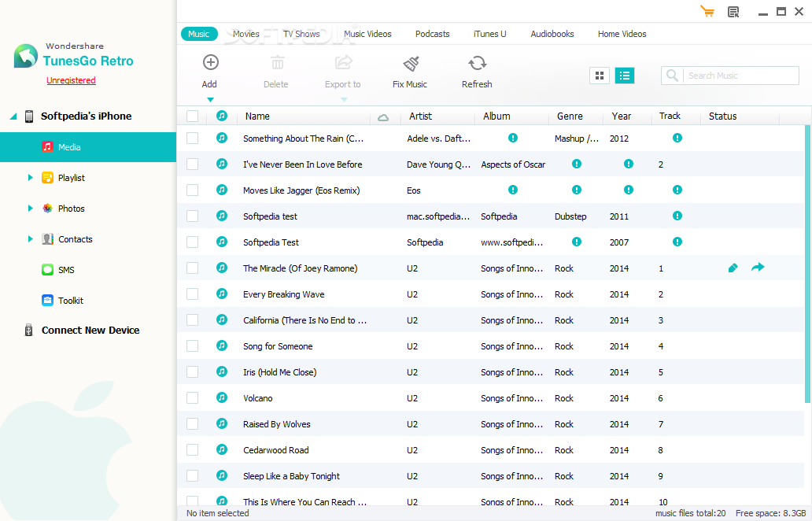812x521 pixels.
Task: Check Moves Like Jagger row checkbox
Action: point(192,190)
